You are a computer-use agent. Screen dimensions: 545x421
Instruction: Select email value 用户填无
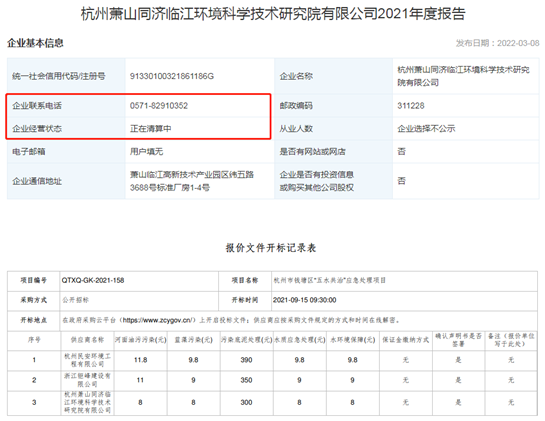click(146, 152)
